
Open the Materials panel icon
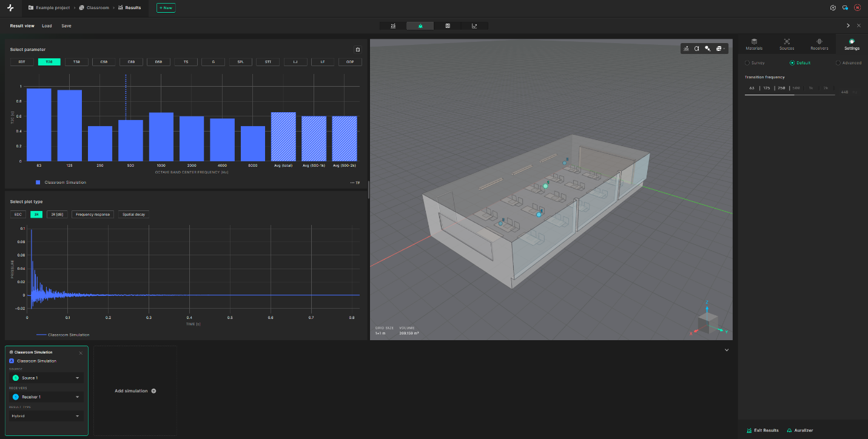click(755, 41)
